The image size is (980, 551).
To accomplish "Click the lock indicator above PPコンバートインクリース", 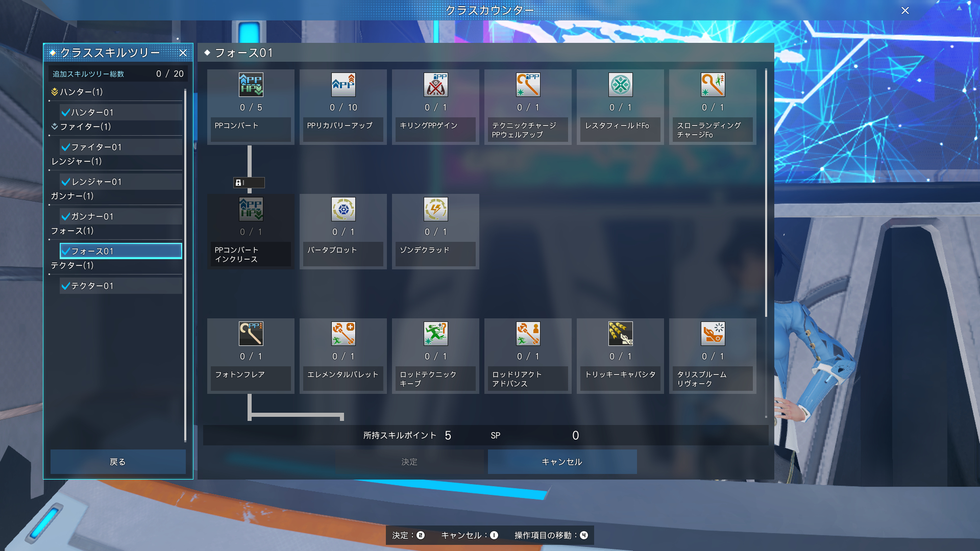I will pyautogui.click(x=249, y=182).
